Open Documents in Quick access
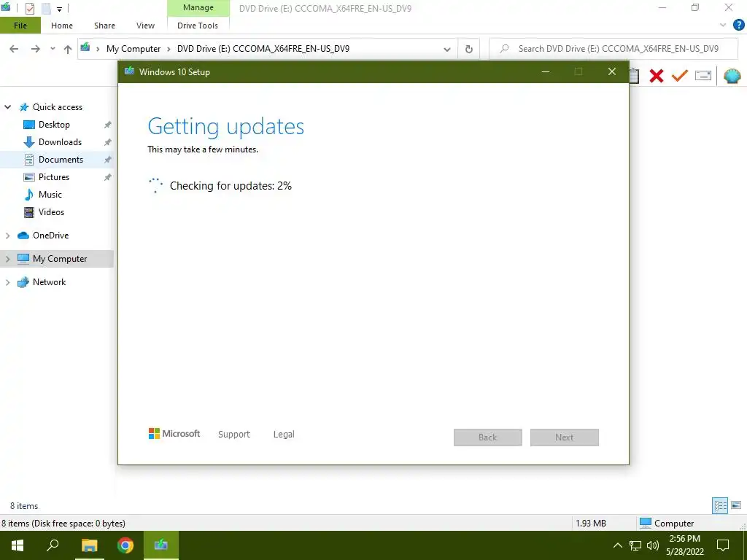 61,160
